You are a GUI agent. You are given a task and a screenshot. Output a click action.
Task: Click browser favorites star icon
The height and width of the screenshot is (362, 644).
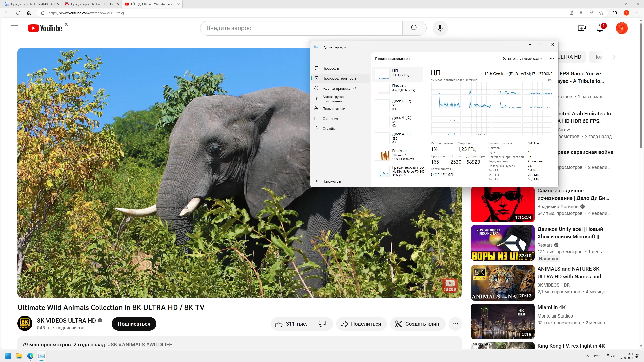pyautogui.click(x=601, y=13)
